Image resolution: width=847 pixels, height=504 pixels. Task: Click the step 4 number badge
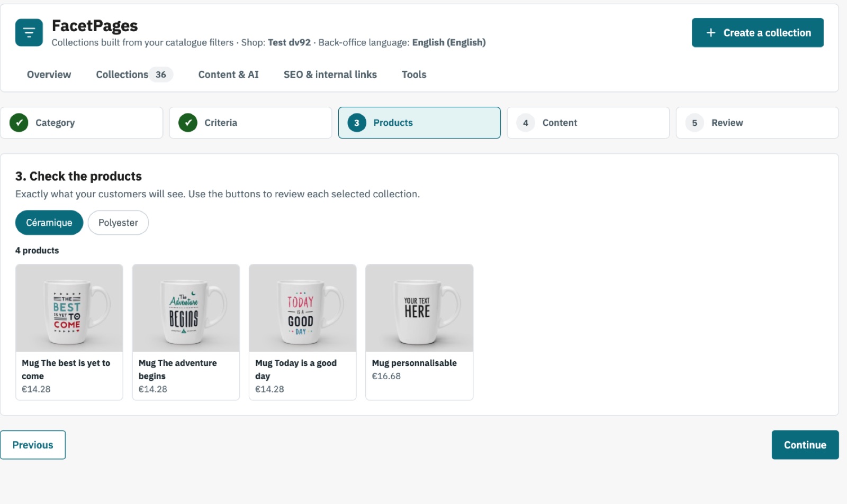pyautogui.click(x=526, y=123)
